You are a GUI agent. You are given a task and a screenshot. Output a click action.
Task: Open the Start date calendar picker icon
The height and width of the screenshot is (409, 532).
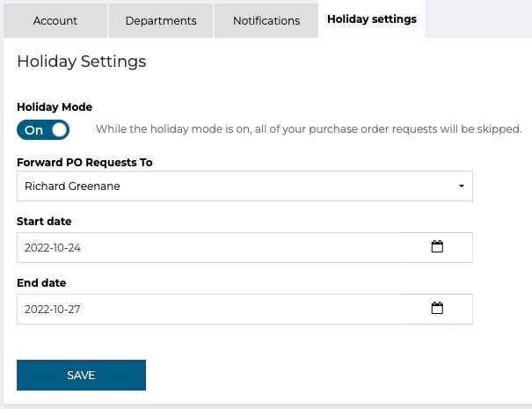437,247
